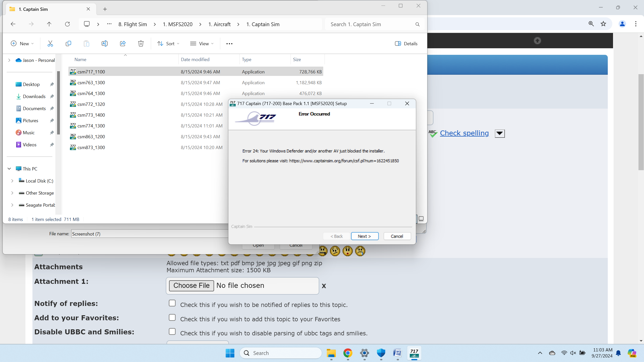Click the Next > button in Setup
Viewport: 644px width, 362px height.
(365, 236)
